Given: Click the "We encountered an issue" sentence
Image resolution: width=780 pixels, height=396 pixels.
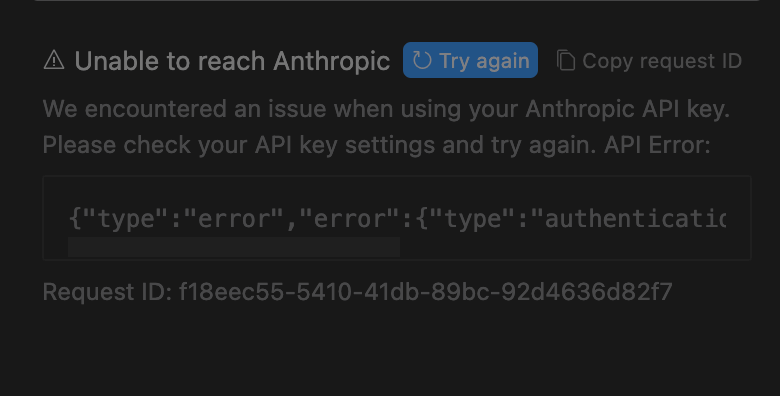Looking at the screenshot, I should click(386, 109).
